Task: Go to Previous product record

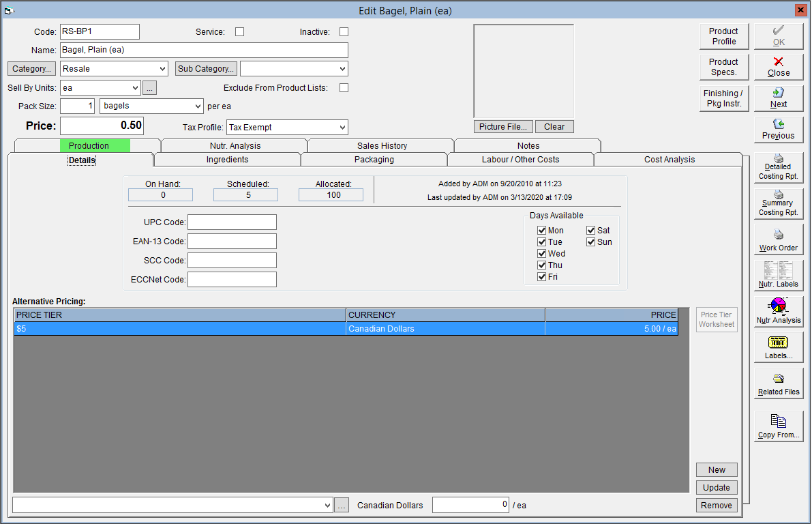Action: (779, 130)
